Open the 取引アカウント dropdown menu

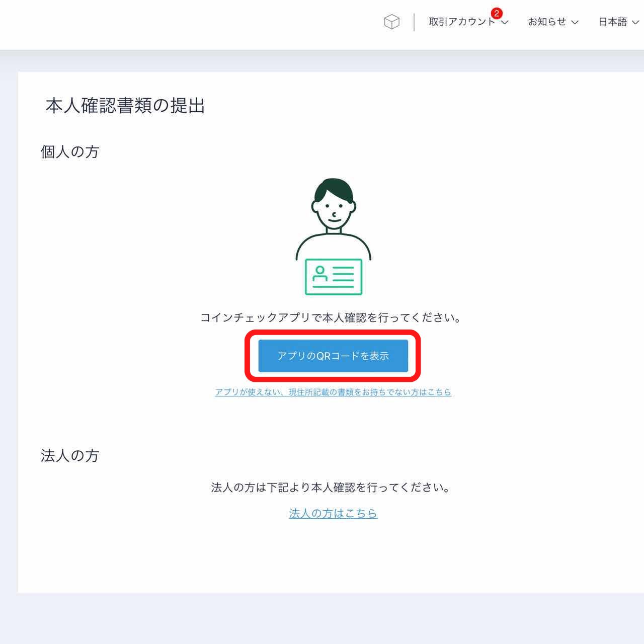[x=468, y=22]
